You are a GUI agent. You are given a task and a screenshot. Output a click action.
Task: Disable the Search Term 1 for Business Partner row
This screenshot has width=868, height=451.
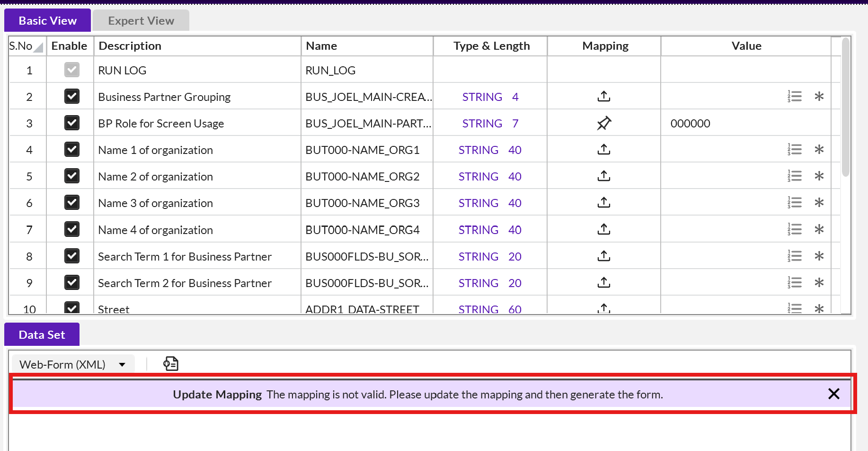(72, 256)
